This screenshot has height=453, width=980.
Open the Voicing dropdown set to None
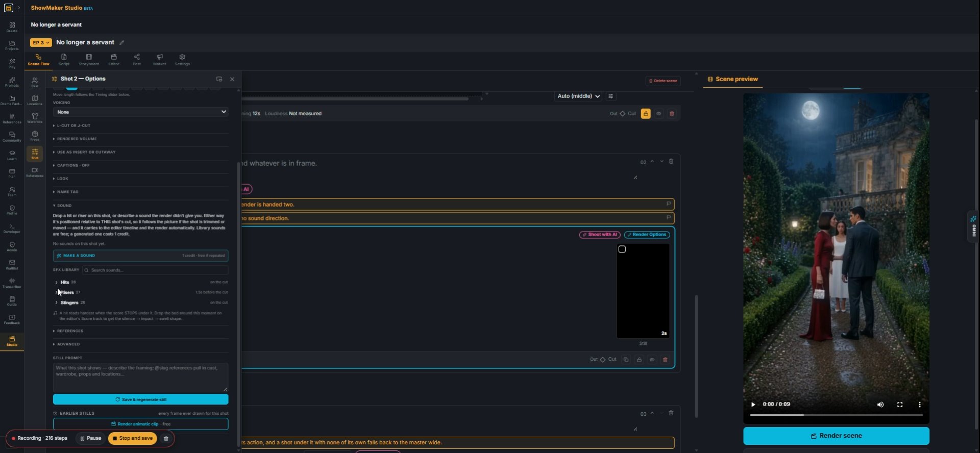pyautogui.click(x=140, y=112)
